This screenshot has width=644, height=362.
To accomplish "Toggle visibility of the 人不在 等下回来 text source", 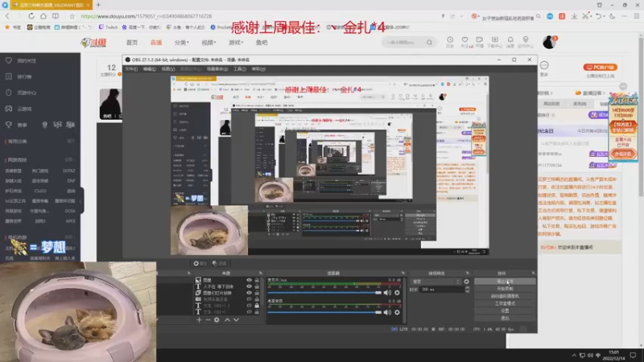I will [249, 286].
